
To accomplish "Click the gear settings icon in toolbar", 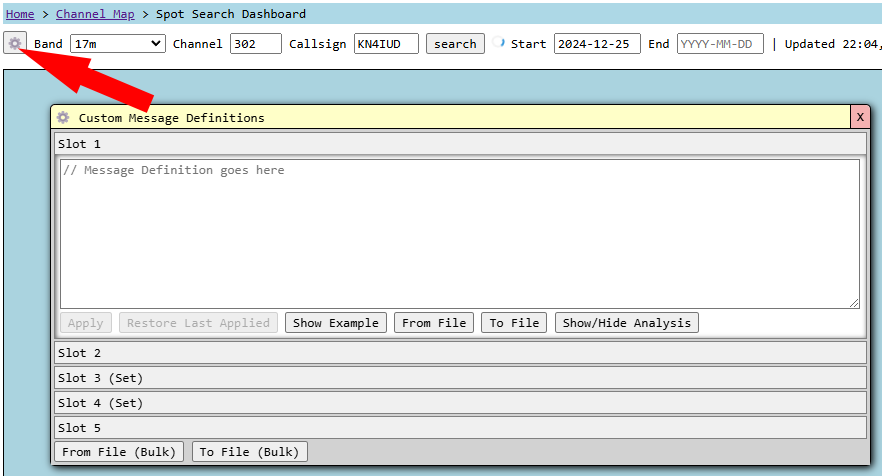I will 14,43.
